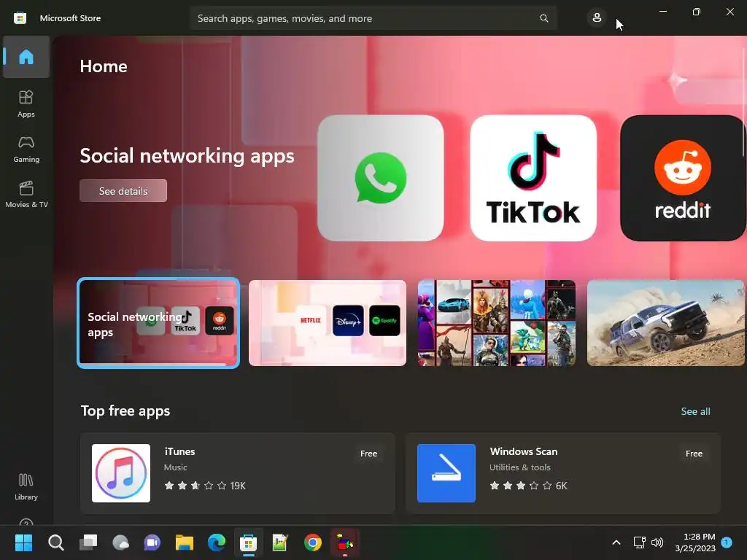
Task: Select the Netflix Disney+ Spotify carousel card
Action: click(328, 323)
